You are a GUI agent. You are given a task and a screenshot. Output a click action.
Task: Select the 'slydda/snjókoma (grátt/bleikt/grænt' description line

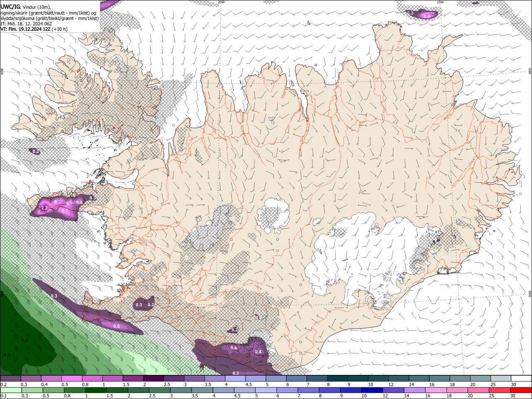[49, 18]
